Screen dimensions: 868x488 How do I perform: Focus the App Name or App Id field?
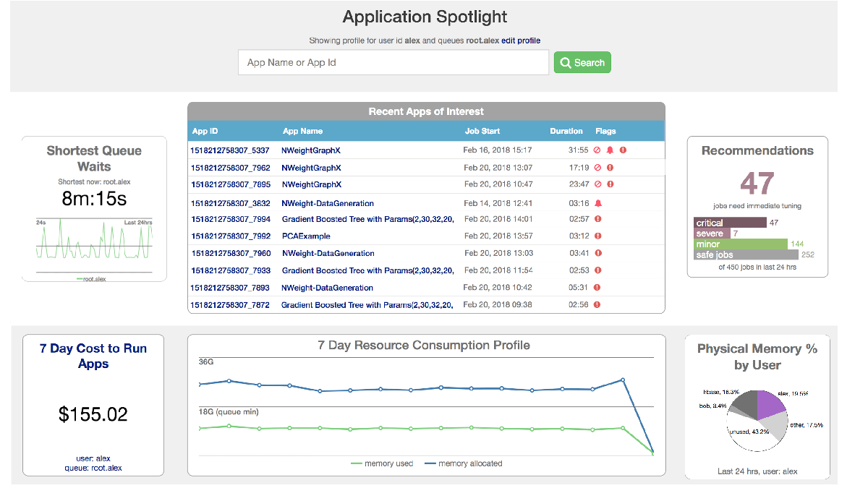tap(393, 63)
